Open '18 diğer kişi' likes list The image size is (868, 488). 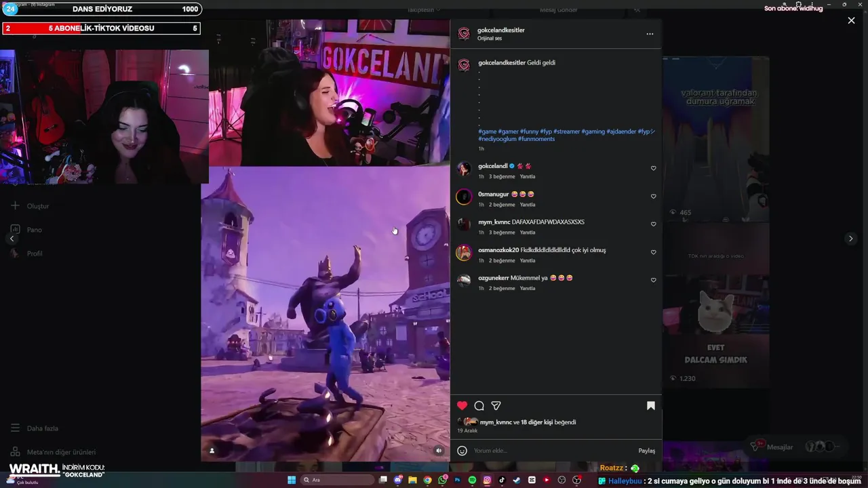tap(537, 422)
